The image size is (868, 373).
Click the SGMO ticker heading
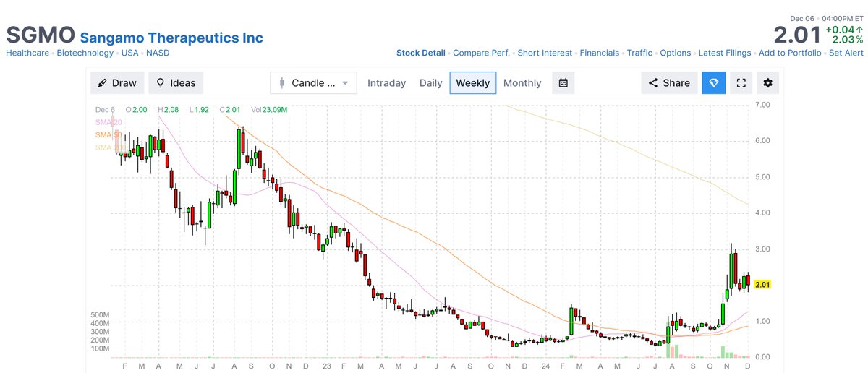click(x=40, y=36)
